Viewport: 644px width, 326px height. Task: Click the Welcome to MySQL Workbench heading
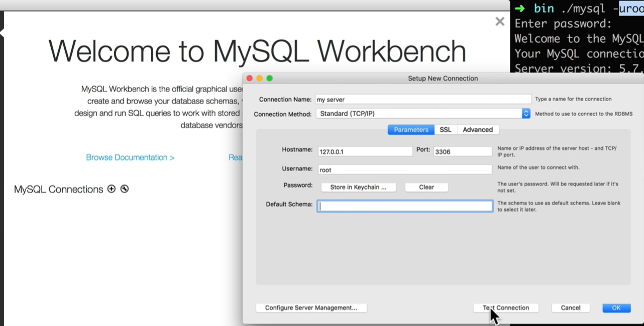click(257, 51)
